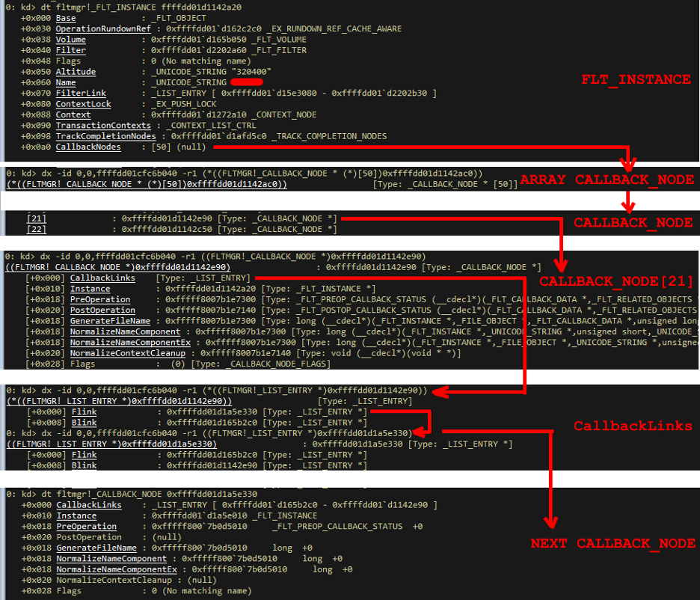Follow Flink link valued 0xffffdd01d165b2c0
The image size is (700, 600).
(x=84, y=455)
